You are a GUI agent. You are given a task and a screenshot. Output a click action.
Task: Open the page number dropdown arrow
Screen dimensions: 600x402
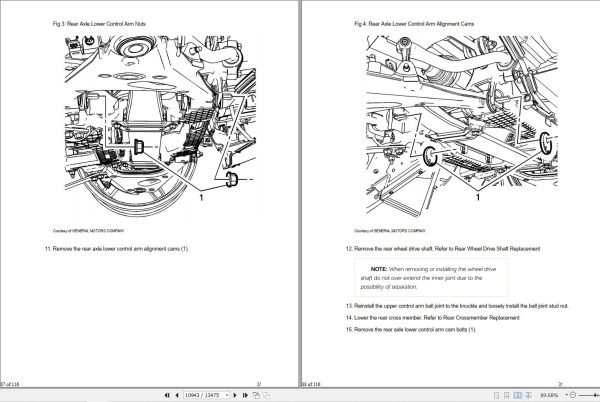coord(227,395)
